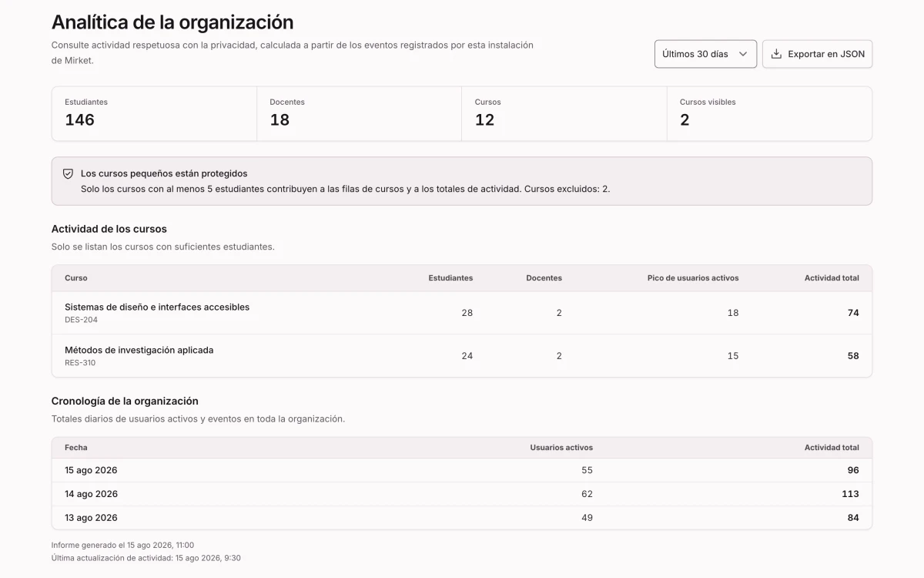Click the Pico de usuarios activos header
This screenshot has height=578, width=924.
(x=693, y=278)
